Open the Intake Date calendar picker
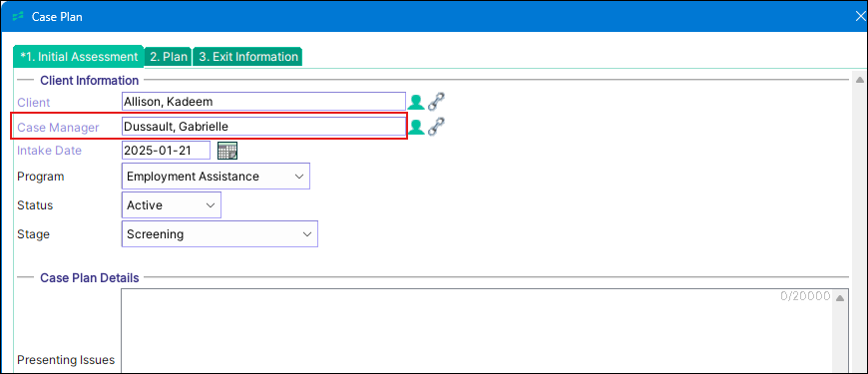Image resolution: width=868 pixels, height=374 pixels. (226, 151)
